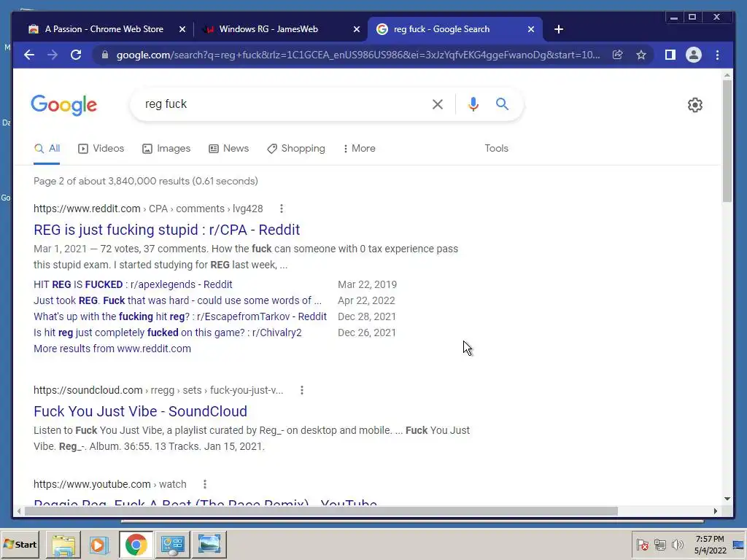Click the Google logo

point(64,105)
